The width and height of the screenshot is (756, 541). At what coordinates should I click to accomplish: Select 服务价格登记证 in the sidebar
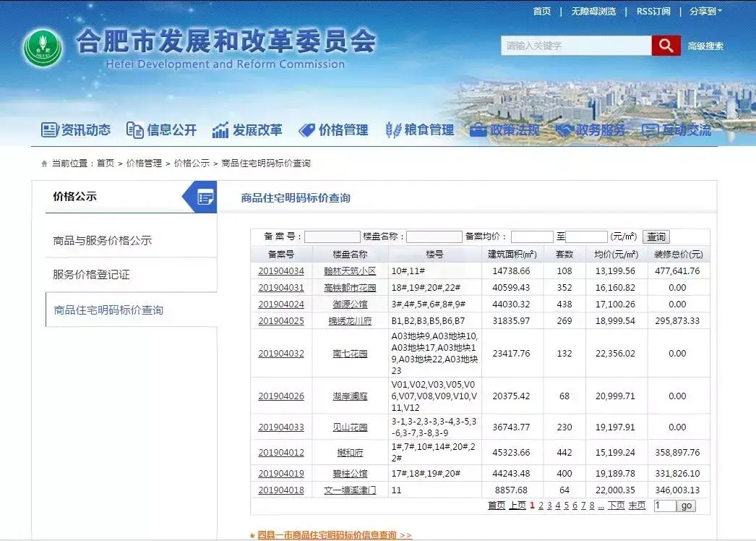click(x=91, y=276)
